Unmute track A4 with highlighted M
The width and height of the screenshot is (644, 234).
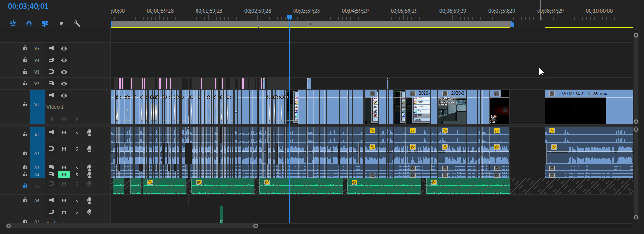click(x=64, y=174)
